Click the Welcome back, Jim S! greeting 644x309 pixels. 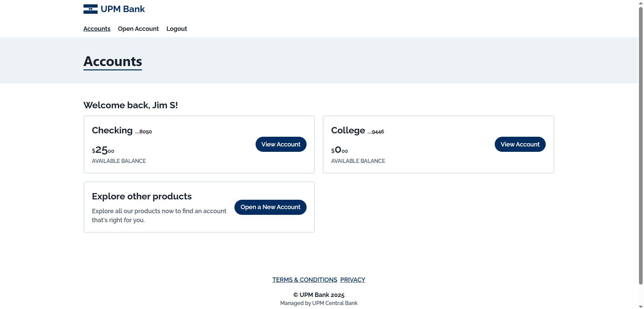pyautogui.click(x=130, y=105)
